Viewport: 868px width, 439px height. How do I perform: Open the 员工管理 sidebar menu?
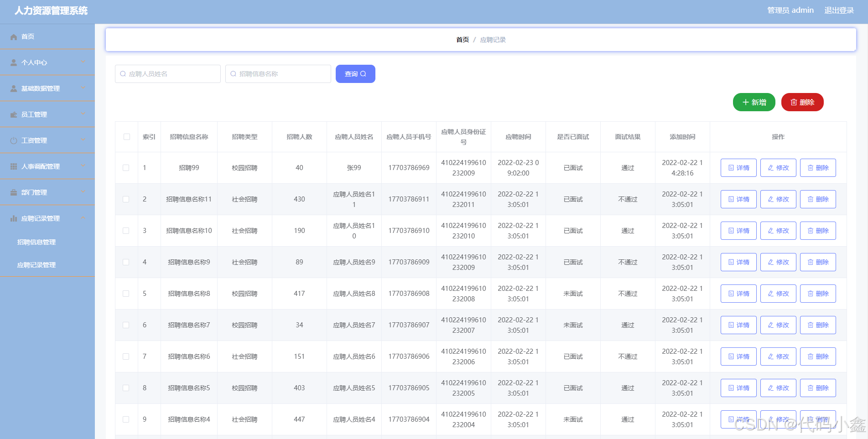[47, 114]
